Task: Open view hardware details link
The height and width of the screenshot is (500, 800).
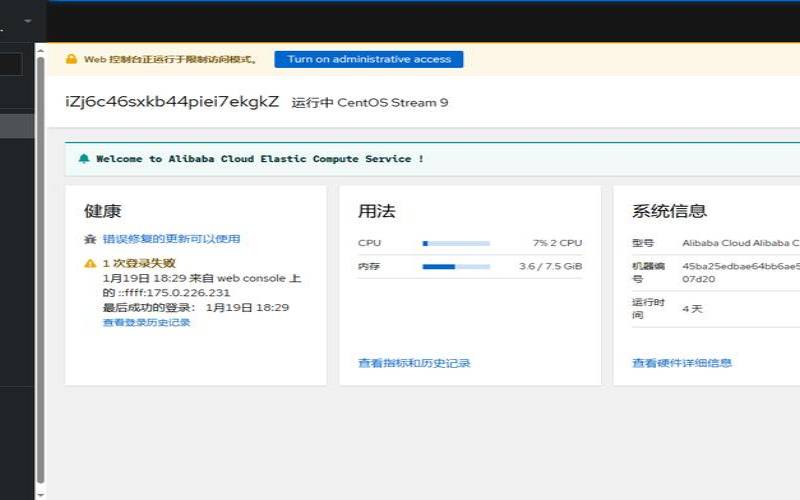Action: [682, 363]
